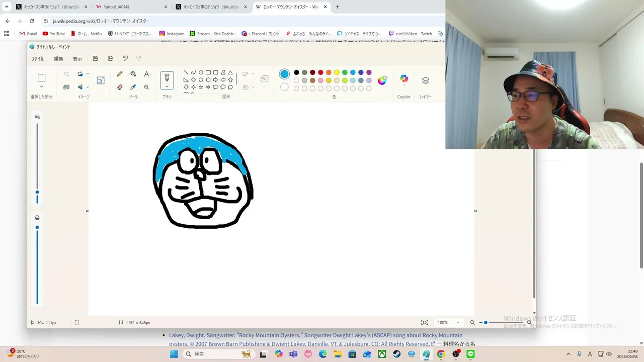Open the shape outline dropdown
The height and width of the screenshot is (362, 644).
(253, 74)
